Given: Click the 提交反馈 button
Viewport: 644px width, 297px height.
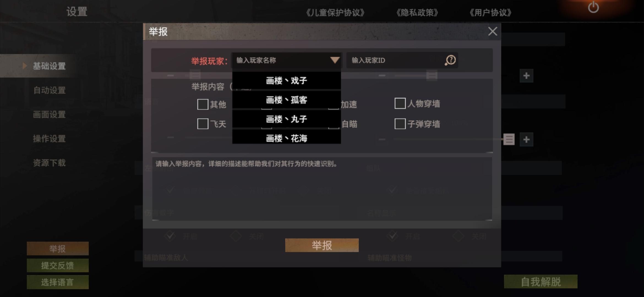Looking at the screenshot, I should pyautogui.click(x=58, y=265).
